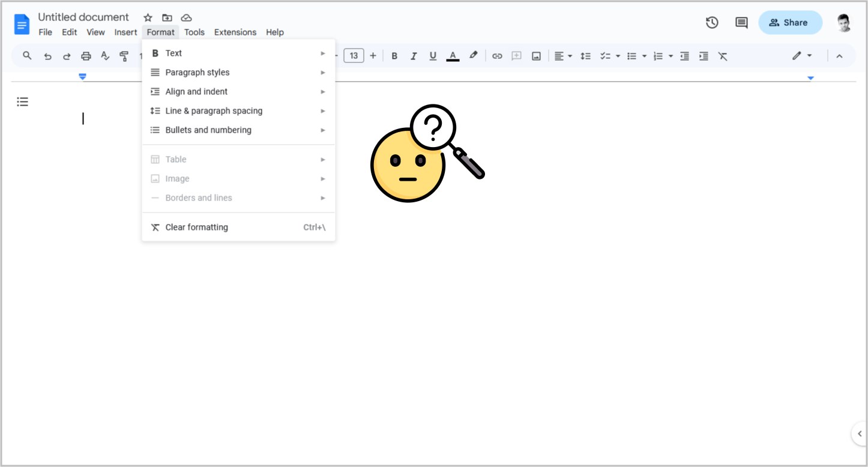Insert an image with the image icon
This screenshot has height=467, width=868.
coord(536,55)
